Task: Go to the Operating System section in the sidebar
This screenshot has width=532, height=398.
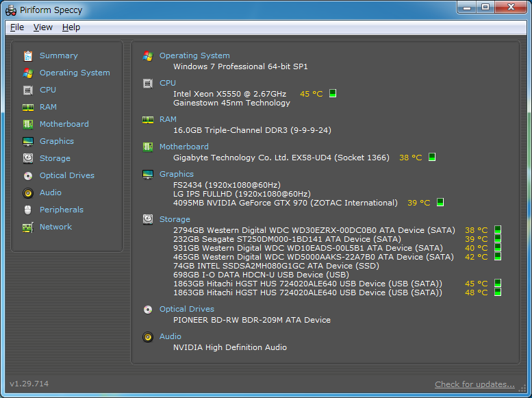Action: pos(75,73)
